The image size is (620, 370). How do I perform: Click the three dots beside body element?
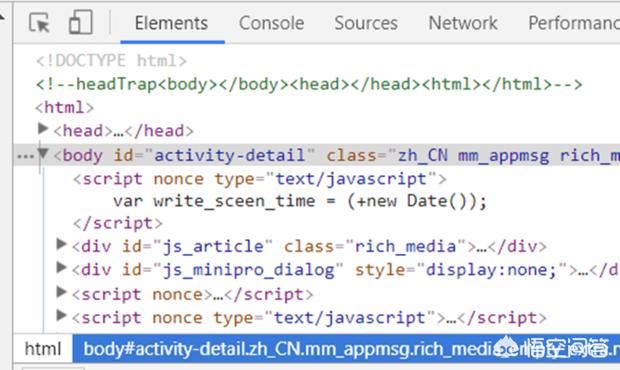[25, 156]
